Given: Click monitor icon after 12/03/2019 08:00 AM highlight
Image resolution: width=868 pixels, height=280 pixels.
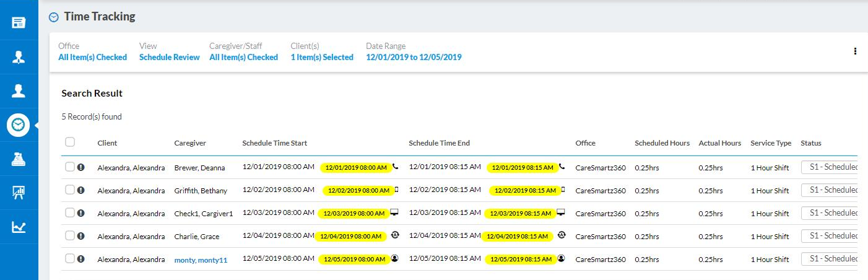Looking at the screenshot, I should 394,212.
